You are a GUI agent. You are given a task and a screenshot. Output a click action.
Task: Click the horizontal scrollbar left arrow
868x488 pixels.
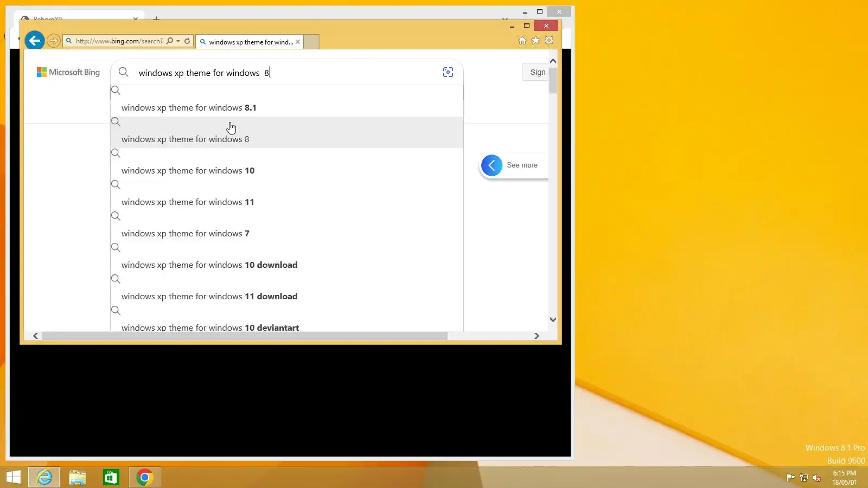tap(36, 336)
